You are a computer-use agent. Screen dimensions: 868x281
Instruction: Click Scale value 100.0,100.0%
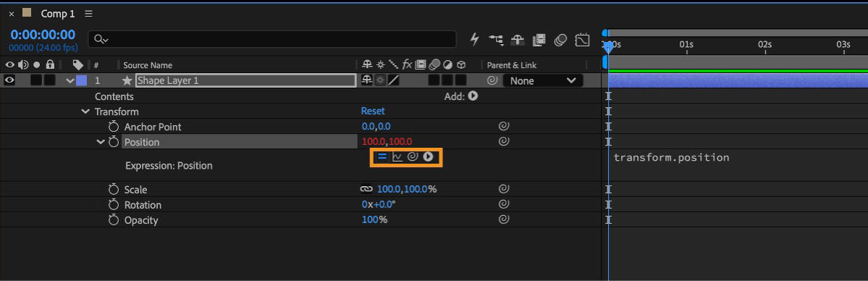coord(407,189)
